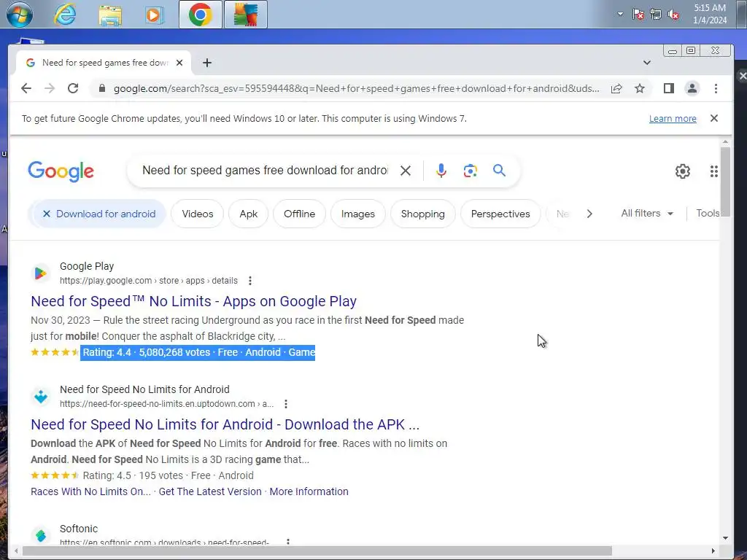
Task: Click the highlighted Rating 4.4 text
Action: (198, 352)
